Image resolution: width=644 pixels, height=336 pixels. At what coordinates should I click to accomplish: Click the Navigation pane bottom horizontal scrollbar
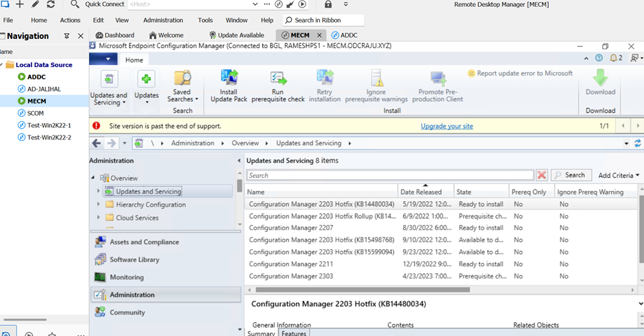(x=25, y=319)
